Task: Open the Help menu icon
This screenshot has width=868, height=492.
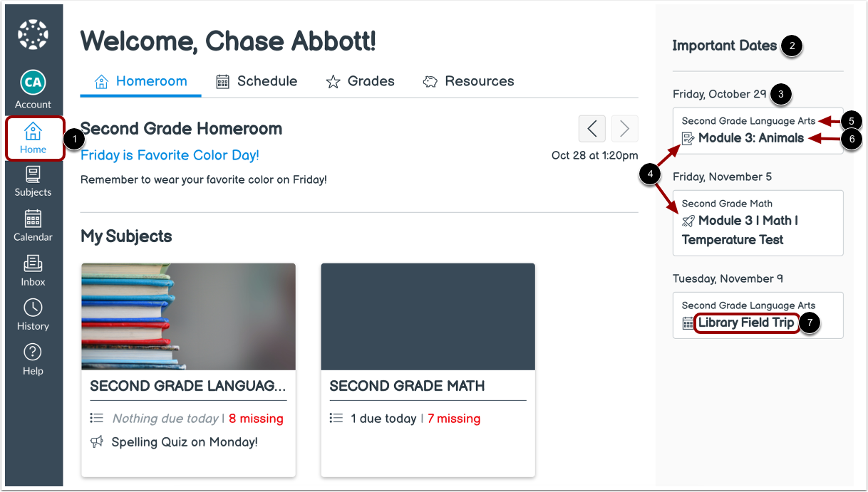Action: 33,360
